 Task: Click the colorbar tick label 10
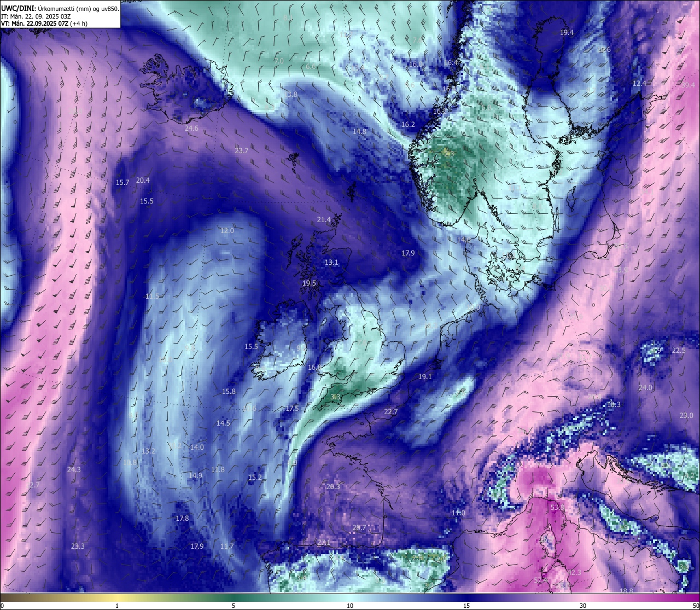[350, 606]
